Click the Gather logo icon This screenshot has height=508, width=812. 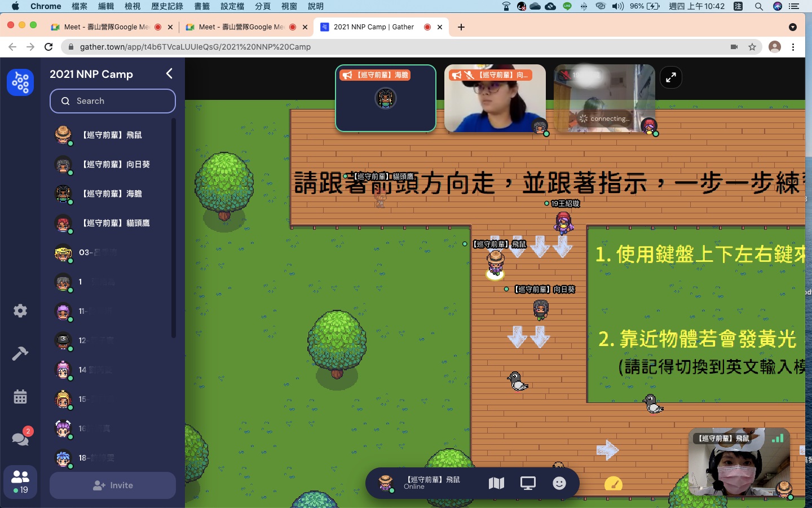coord(20,82)
